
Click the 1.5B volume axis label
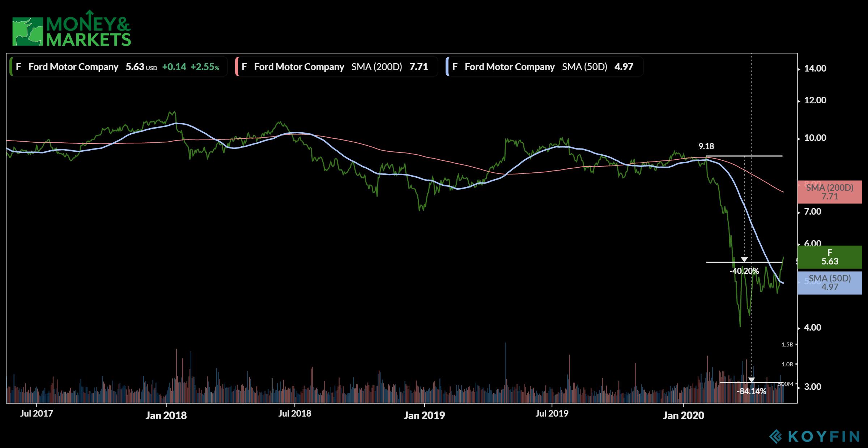pyautogui.click(x=787, y=345)
